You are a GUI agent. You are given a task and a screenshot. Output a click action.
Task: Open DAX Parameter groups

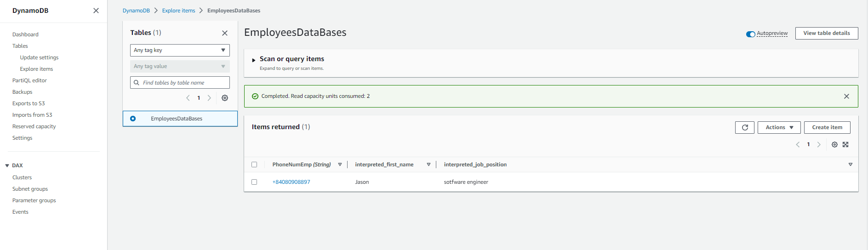click(x=34, y=200)
